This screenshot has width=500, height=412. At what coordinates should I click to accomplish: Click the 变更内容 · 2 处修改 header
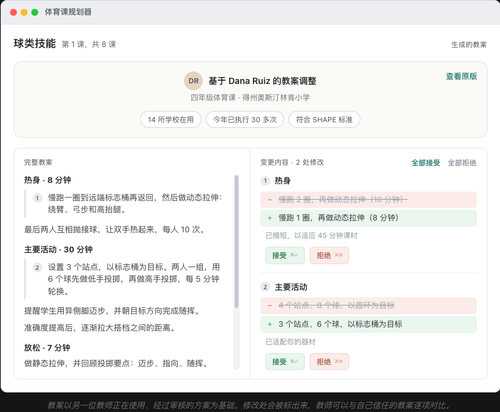pyautogui.click(x=292, y=162)
